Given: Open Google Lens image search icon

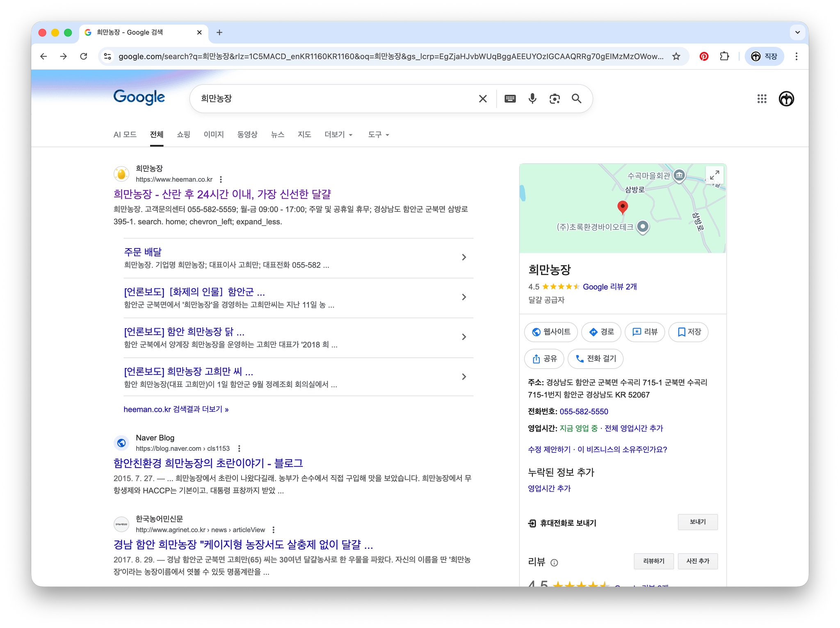Looking at the screenshot, I should point(555,98).
